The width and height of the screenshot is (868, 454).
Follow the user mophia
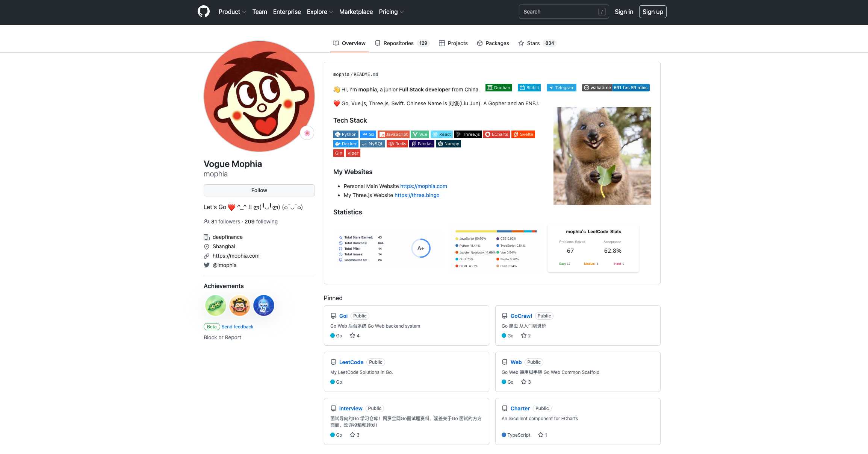coord(259,190)
